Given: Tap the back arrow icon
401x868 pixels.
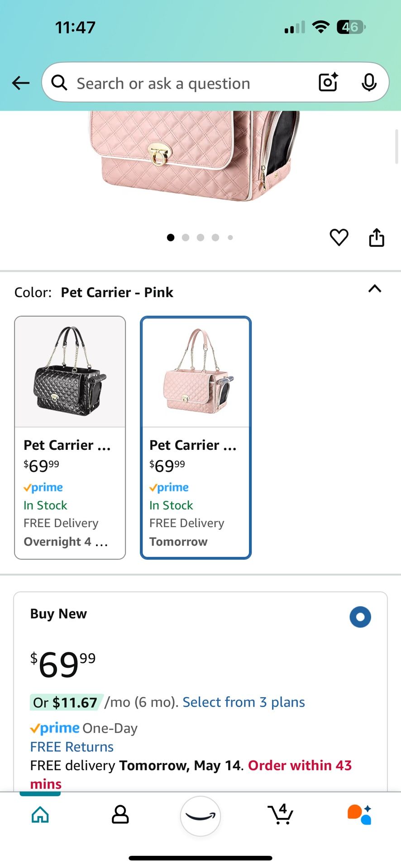Looking at the screenshot, I should [21, 83].
